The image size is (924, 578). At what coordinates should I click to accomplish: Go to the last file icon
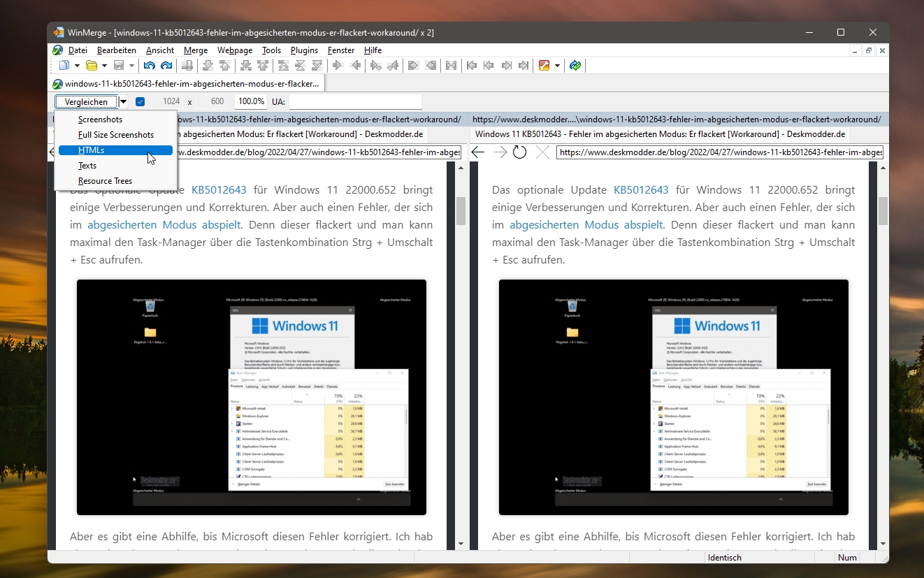pyautogui.click(x=523, y=66)
